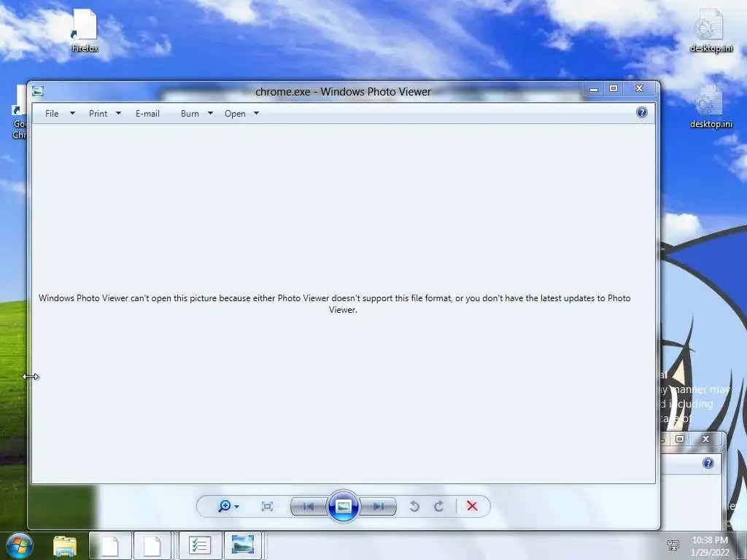Close the background Photo Viewer window
747x560 pixels.
(x=706, y=439)
